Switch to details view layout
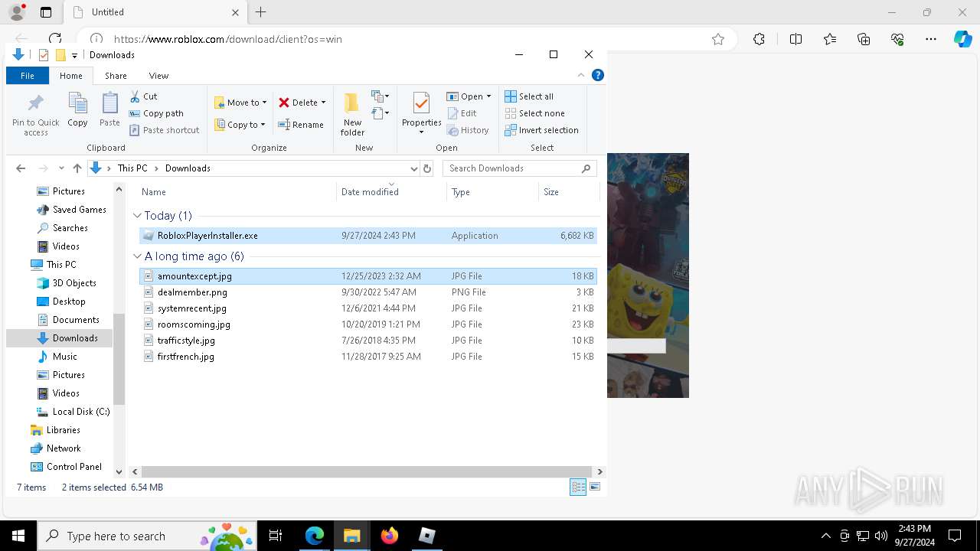Image resolution: width=980 pixels, height=551 pixels. pyautogui.click(x=578, y=487)
